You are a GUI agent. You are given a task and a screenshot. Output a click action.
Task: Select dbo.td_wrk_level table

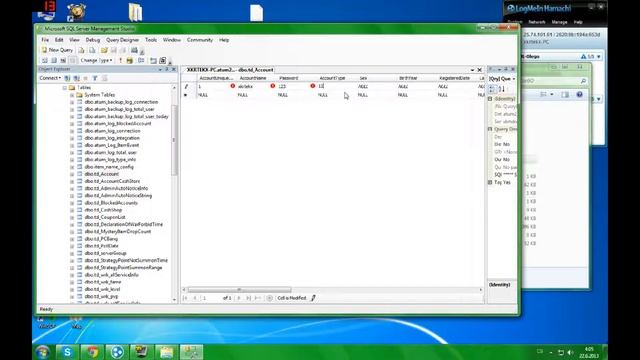click(102, 289)
